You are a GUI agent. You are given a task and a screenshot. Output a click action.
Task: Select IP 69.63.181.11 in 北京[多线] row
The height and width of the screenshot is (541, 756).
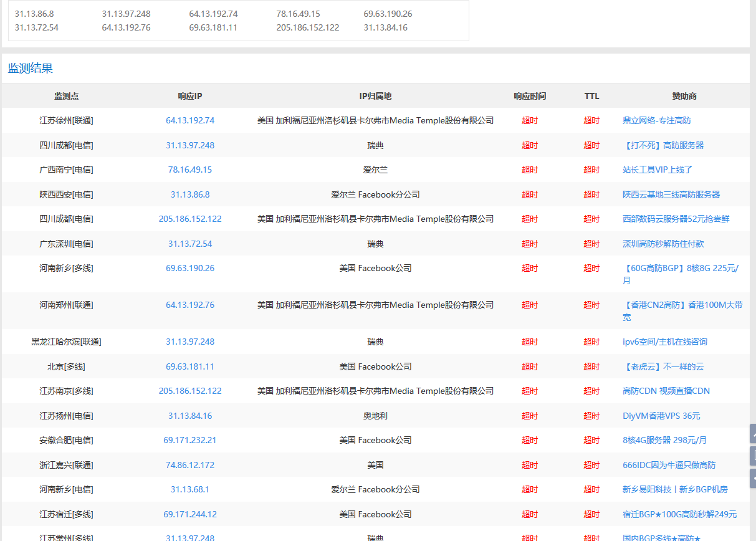tap(189, 366)
